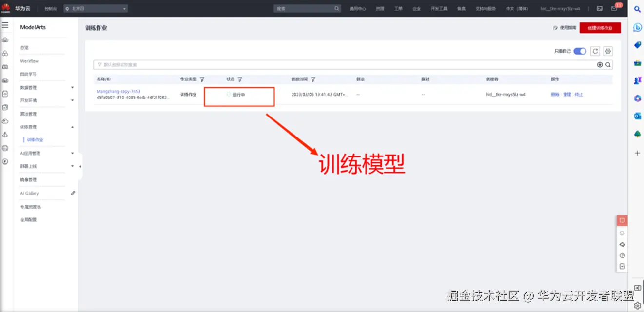
Task: Click the three-circles service icon in left rail
Action: click(5, 53)
